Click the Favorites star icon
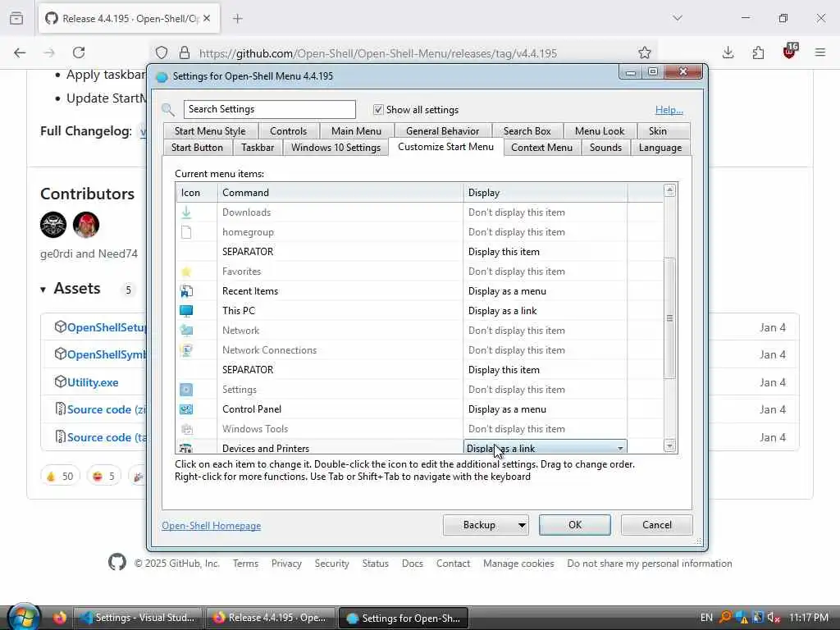840x630 pixels. pos(186,272)
